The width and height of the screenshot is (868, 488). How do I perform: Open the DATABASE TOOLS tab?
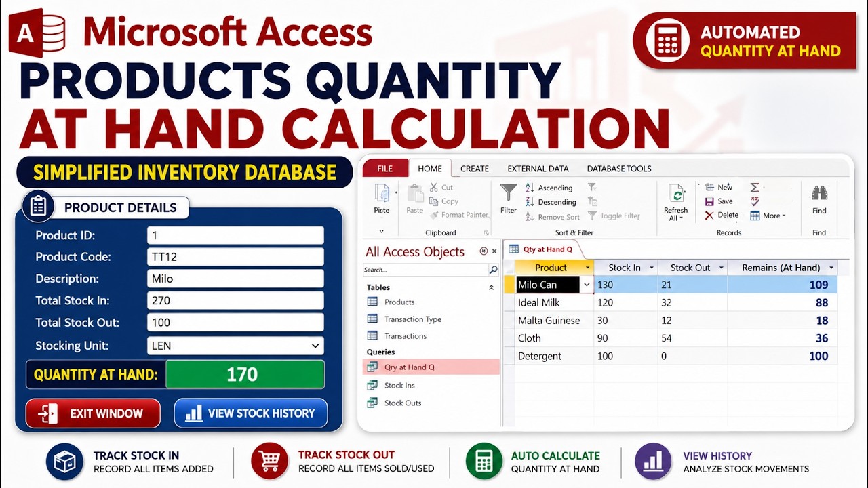click(619, 169)
